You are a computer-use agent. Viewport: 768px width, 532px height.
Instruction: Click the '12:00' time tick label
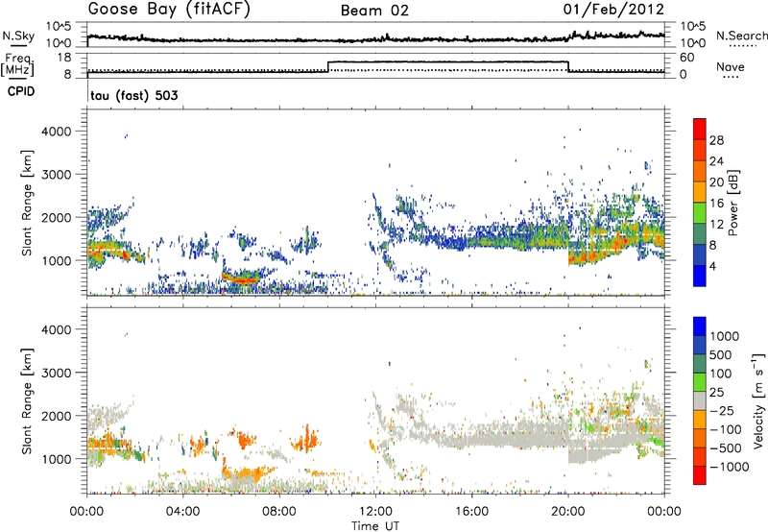click(375, 512)
